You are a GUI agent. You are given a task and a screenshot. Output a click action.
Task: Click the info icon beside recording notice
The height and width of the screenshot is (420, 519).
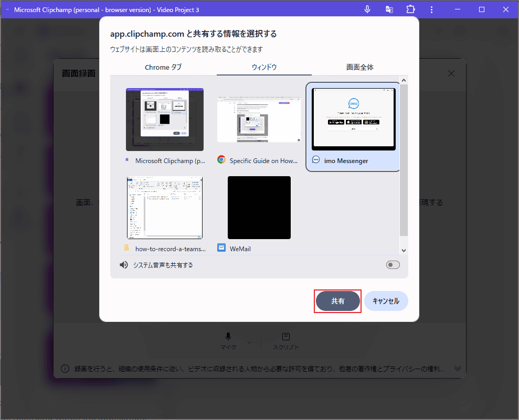point(65,369)
